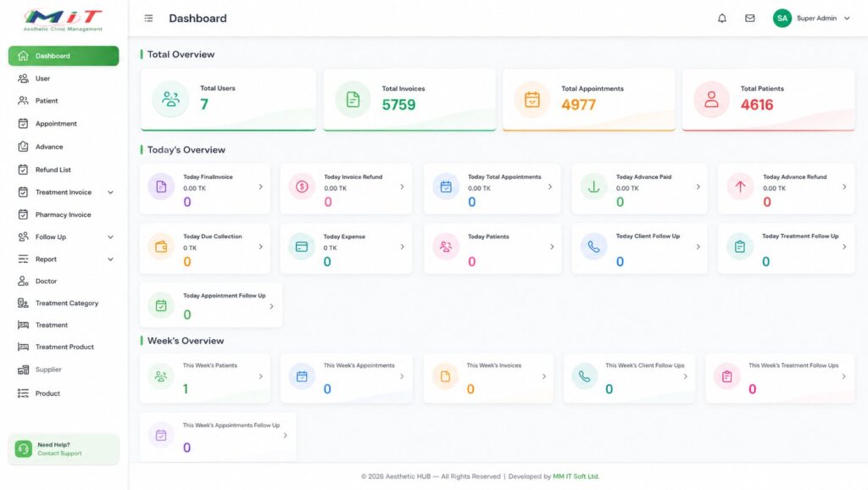This screenshot has height=490, width=868.
Task: Open Today Due Collection card chevron
Action: click(261, 247)
